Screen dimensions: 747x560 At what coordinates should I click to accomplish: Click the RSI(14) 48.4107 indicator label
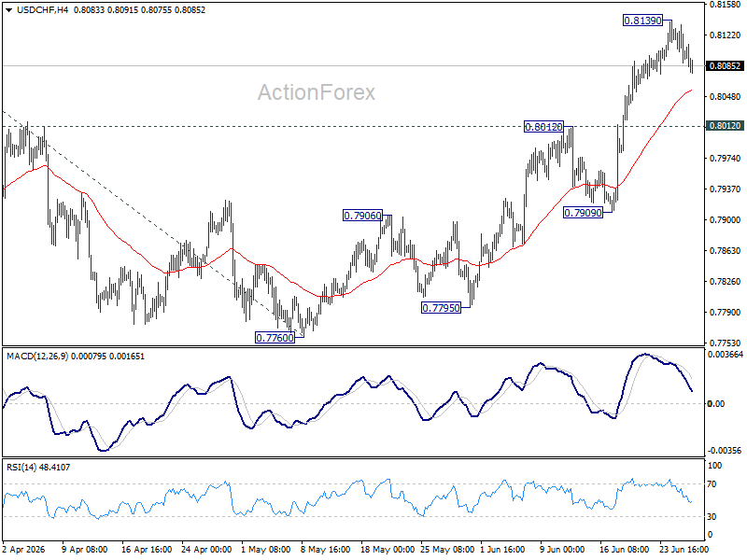click(38, 468)
